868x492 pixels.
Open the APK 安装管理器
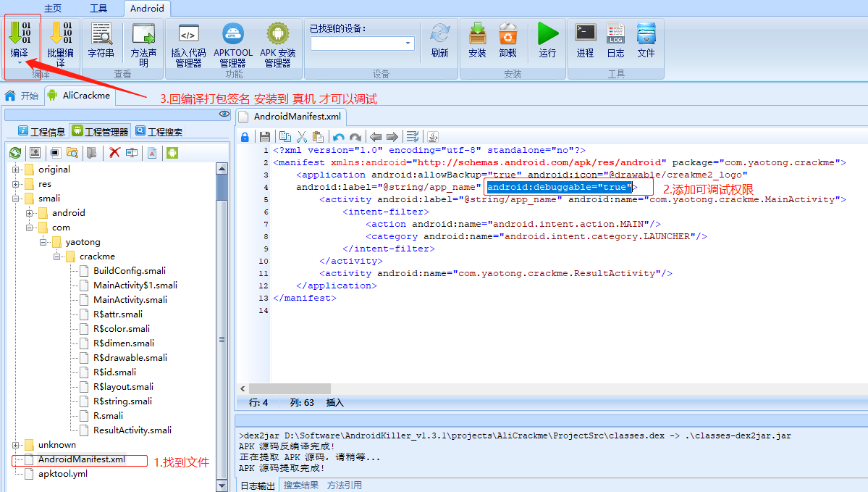point(278,44)
